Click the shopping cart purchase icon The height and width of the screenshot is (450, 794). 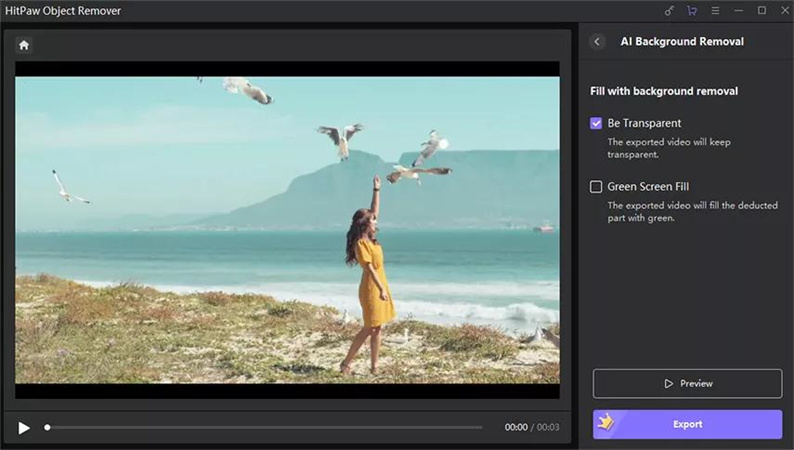click(x=692, y=10)
